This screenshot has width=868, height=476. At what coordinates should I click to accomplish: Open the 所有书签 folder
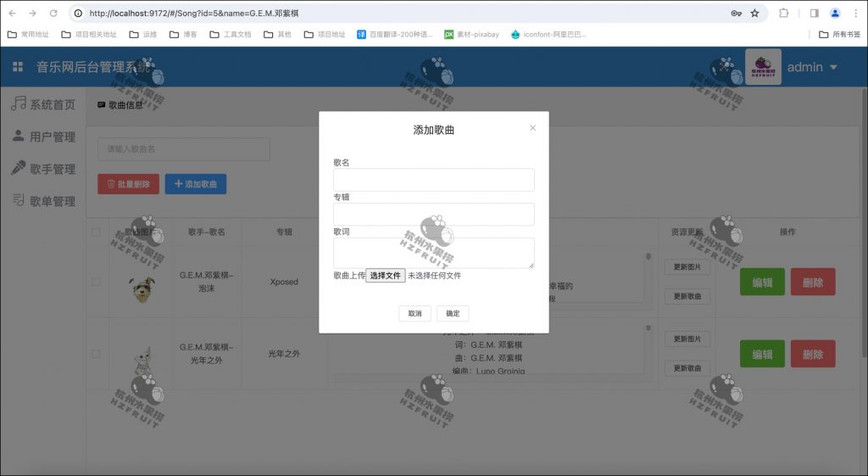[840, 34]
